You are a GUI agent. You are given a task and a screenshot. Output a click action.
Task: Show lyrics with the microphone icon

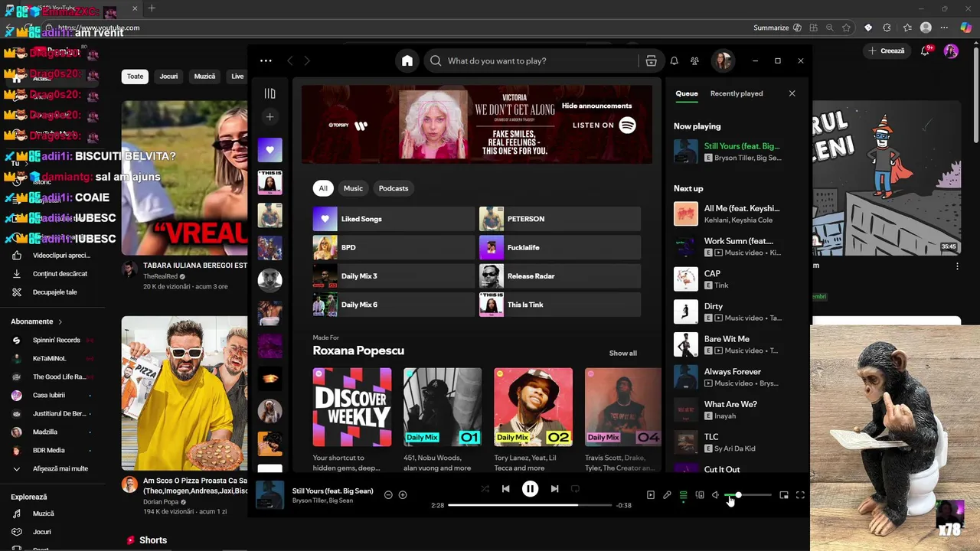pyautogui.click(x=667, y=495)
